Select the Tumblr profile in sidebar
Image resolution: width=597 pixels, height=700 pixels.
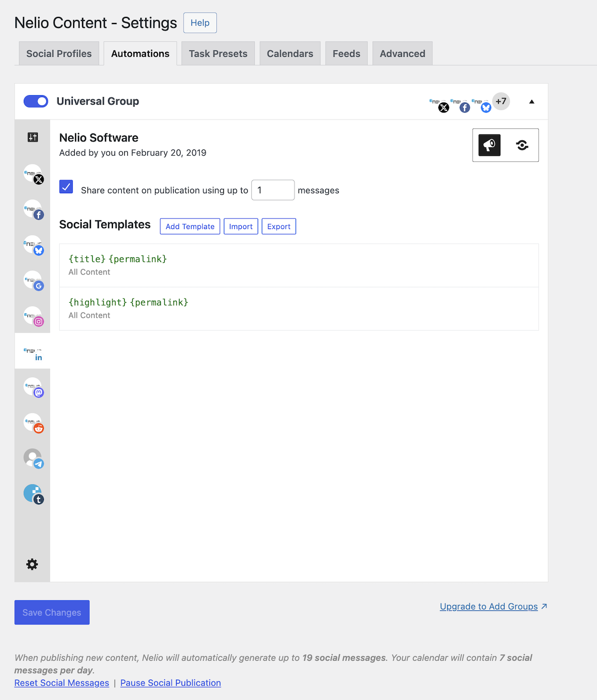click(x=33, y=494)
